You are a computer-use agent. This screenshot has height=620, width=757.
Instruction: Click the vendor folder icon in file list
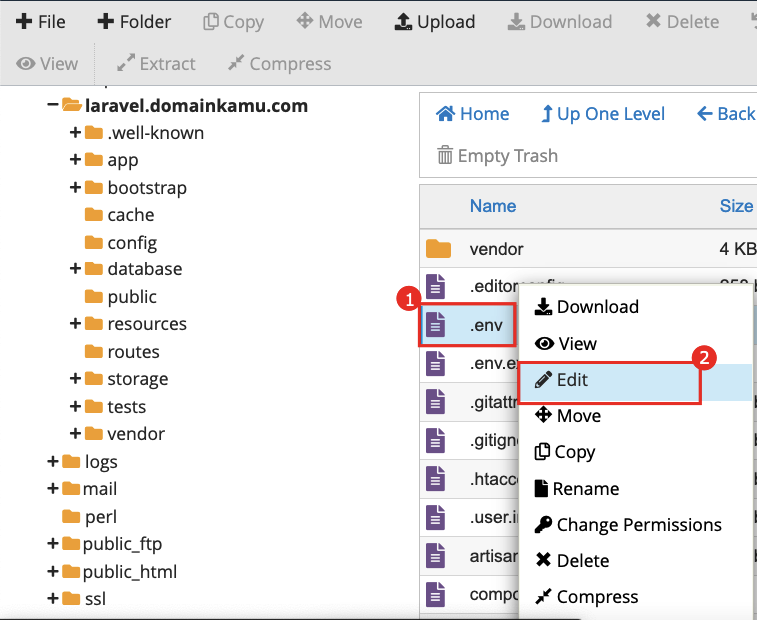point(438,249)
